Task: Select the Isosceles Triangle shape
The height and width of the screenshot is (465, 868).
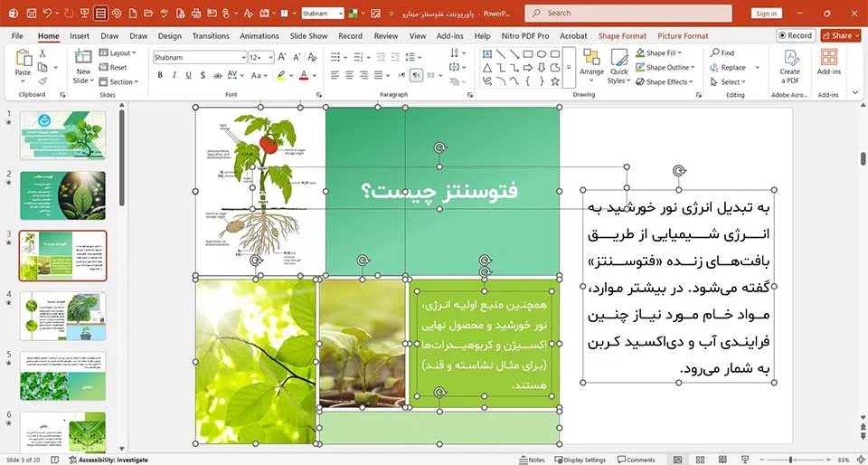Action: (487, 68)
